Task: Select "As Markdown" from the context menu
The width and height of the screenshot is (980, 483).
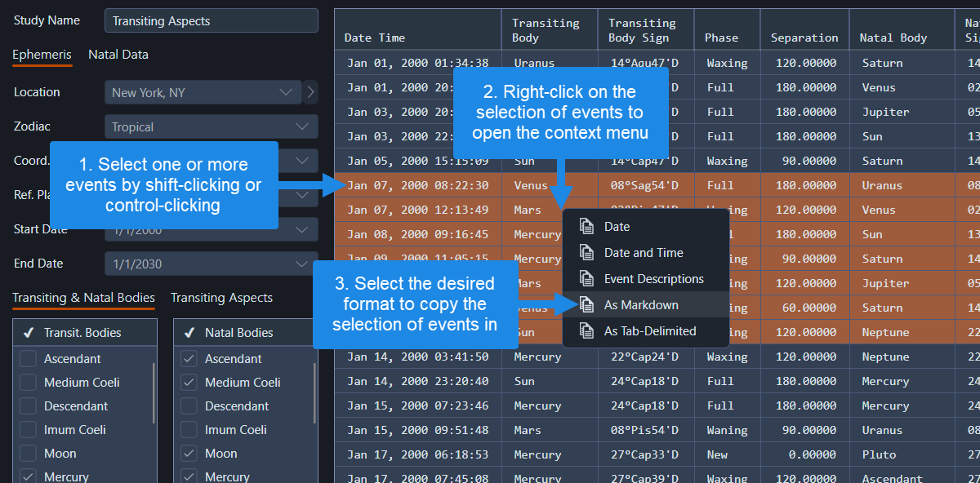Action: coord(645,304)
